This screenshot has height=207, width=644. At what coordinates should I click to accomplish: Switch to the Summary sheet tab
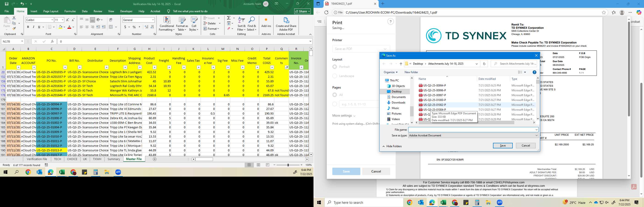[114, 159]
